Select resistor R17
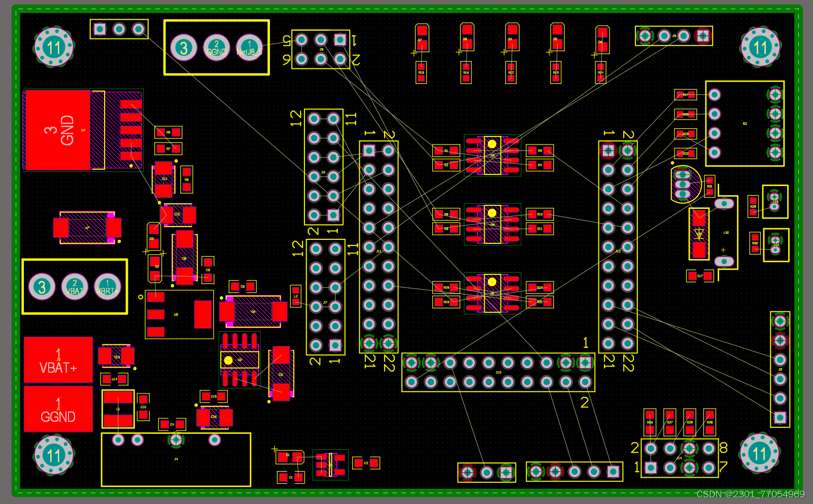This screenshot has height=504, width=813. [x=686, y=95]
